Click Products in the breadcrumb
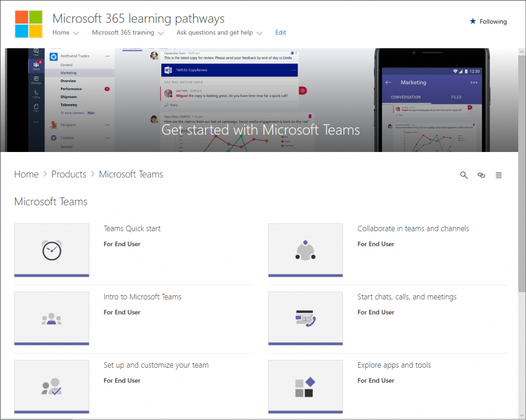 coord(68,174)
